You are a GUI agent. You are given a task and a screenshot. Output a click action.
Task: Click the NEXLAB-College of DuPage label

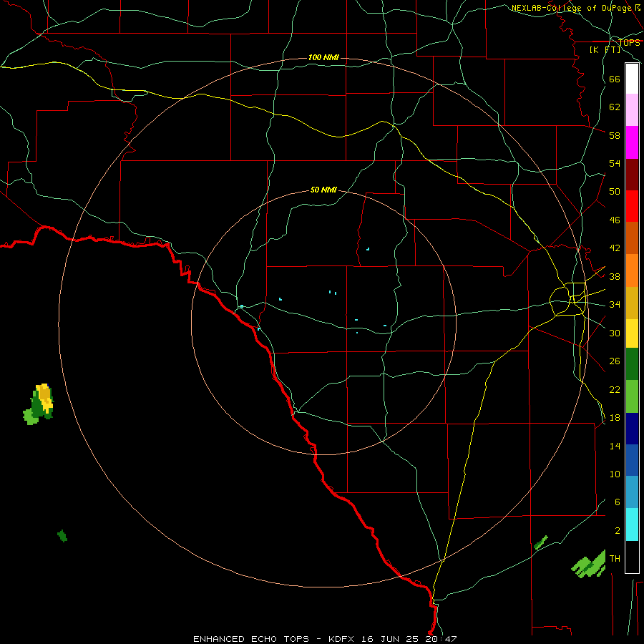pyautogui.click(x=571, y=8)
